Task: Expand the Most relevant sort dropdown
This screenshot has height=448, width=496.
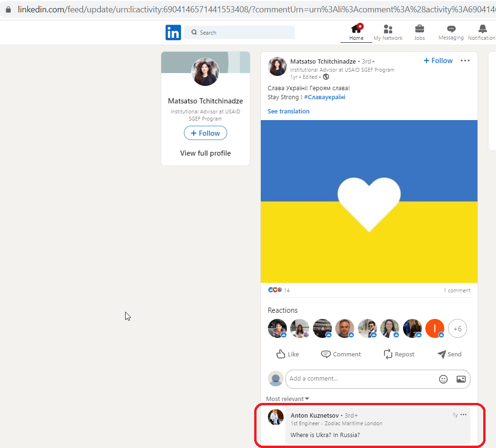Action: [287, 399]
